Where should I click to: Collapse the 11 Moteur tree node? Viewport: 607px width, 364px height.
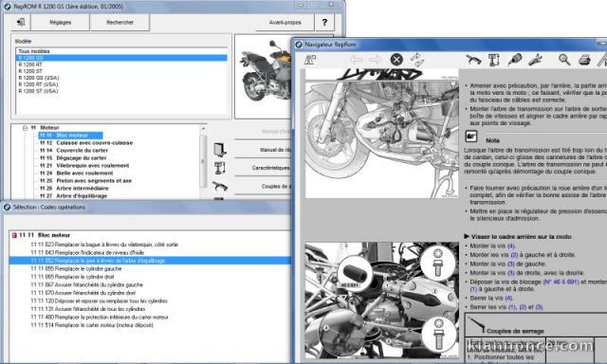[26, 128]
